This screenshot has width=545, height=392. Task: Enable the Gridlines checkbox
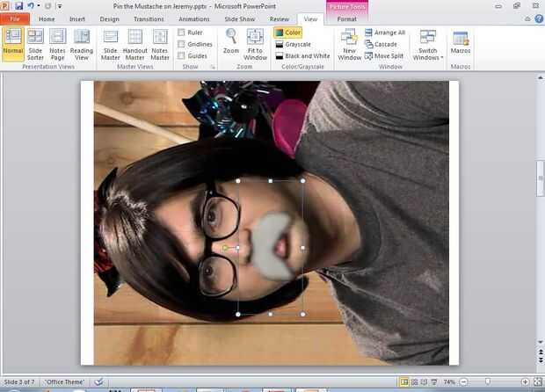click(x=181, y=44)
